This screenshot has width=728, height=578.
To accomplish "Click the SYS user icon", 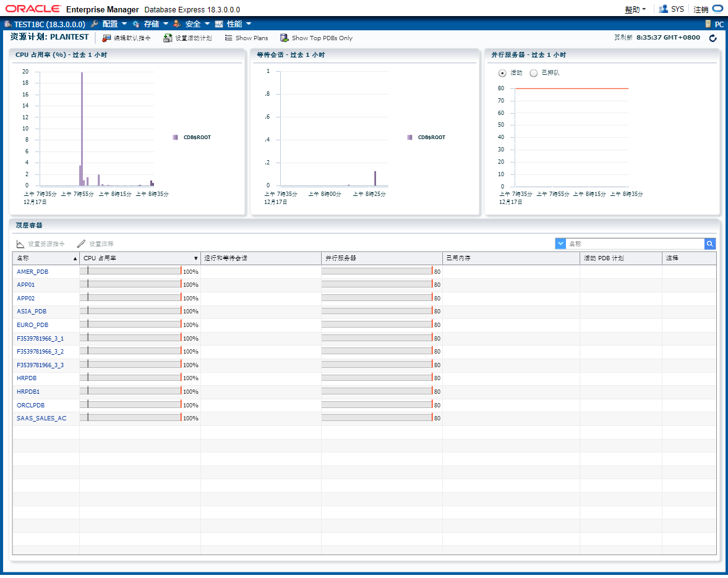I will (x=664, y=9).
